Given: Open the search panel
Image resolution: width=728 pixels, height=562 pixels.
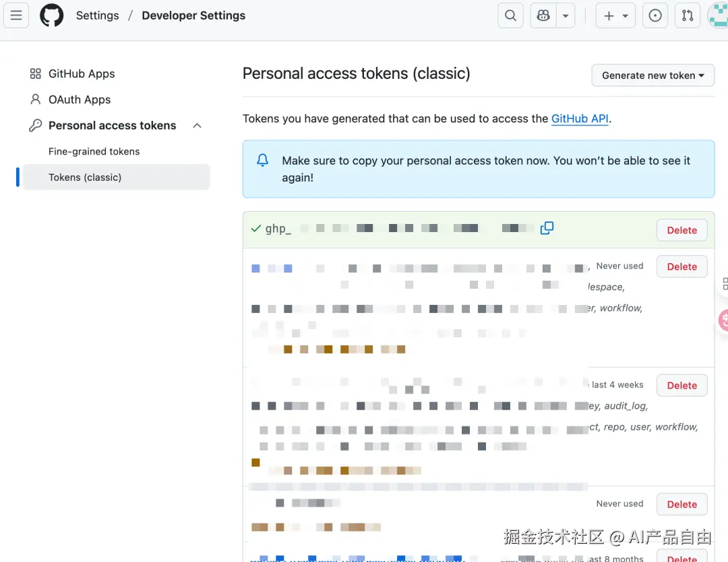Looking at the screenshot, I should point(510,15).
